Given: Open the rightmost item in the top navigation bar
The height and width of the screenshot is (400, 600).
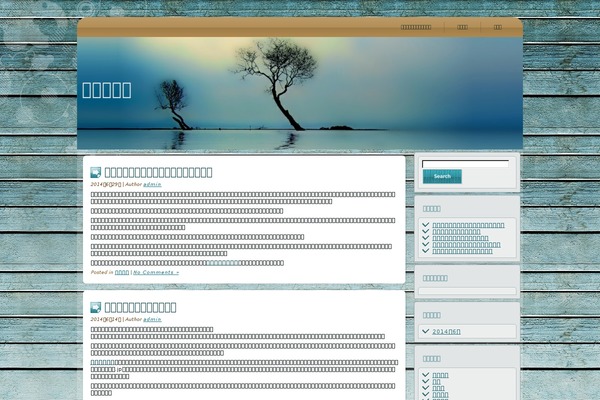Looking at the screenshot, I should pyautogui.click(x=497, y=27).
